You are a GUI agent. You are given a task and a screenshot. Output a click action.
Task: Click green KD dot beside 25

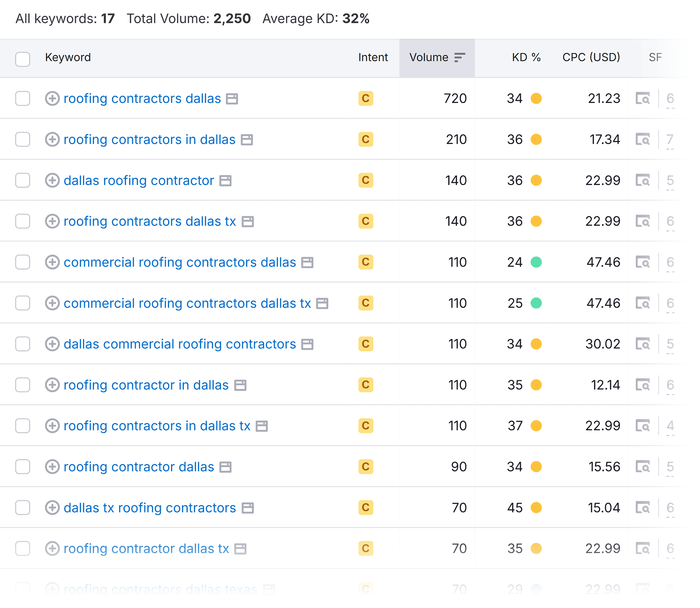point(536,303)
